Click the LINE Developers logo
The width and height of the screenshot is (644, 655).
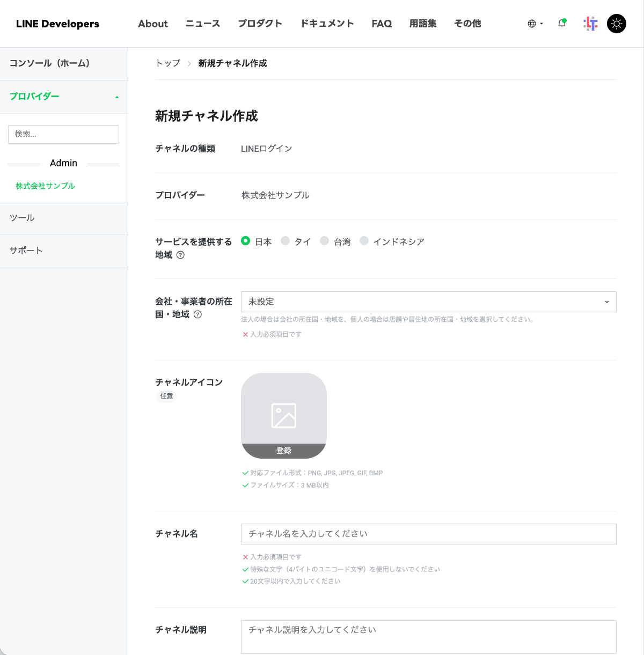coord(57,24)
